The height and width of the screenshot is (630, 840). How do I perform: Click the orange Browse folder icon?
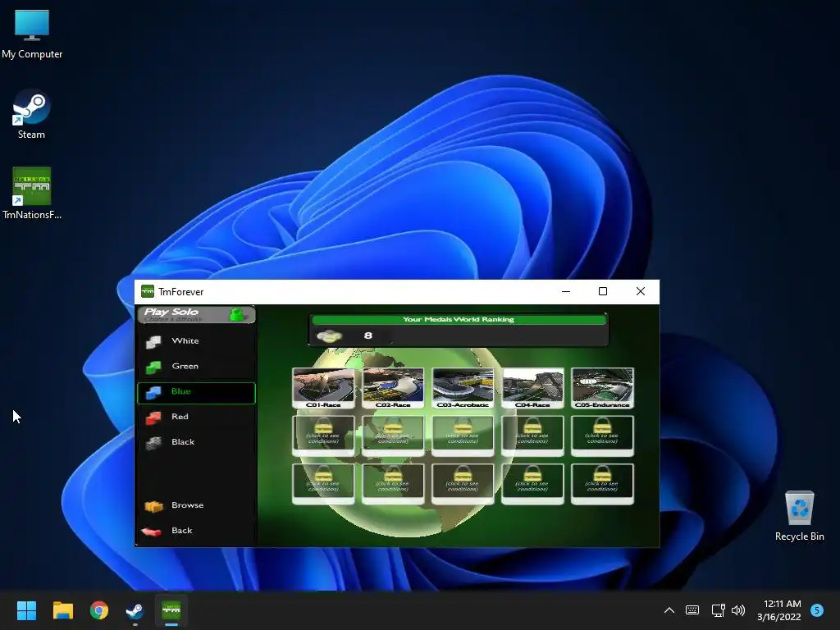tap(153, 505)
